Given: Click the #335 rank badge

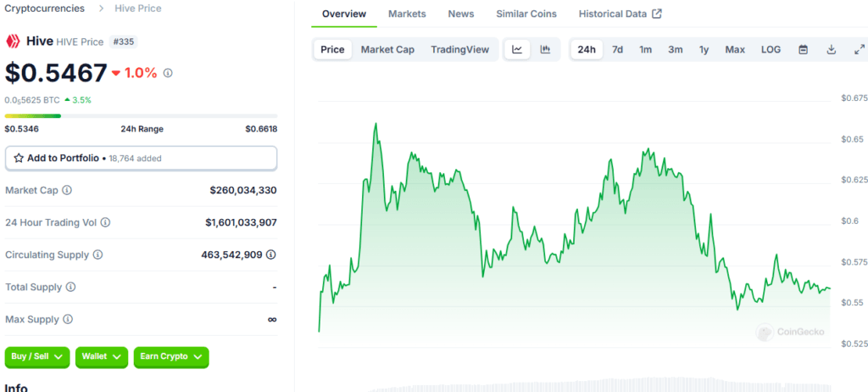Looking at the screenshot, I should click(124, 42).
